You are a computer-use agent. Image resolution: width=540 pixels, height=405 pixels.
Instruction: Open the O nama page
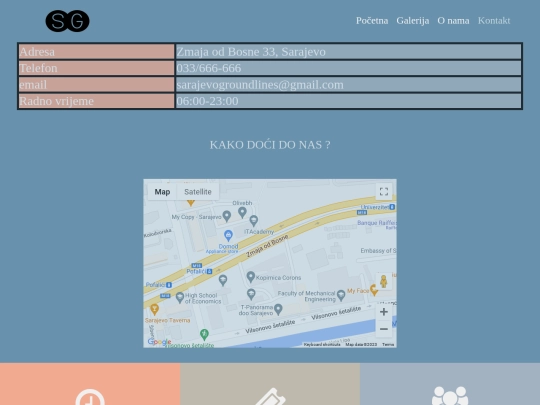pyautogui.click(x=453, y=21)
